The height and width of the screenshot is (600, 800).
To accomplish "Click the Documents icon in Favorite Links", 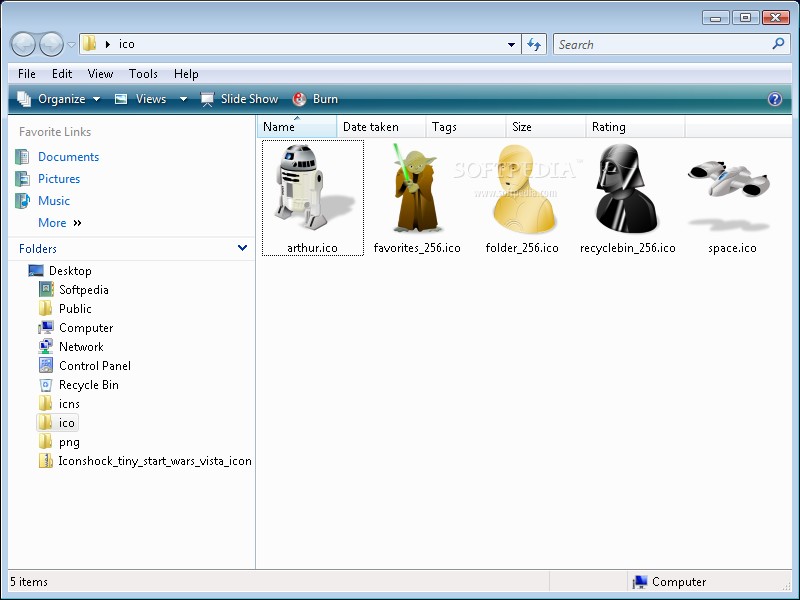I will [x=22, y=157].
